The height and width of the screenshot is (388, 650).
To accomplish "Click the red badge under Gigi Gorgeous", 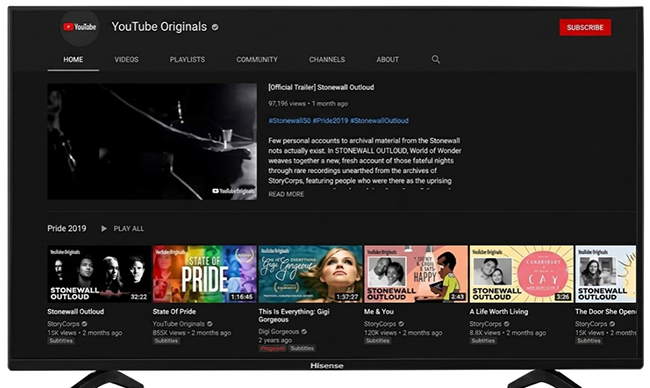I will [x=272, y=349].
